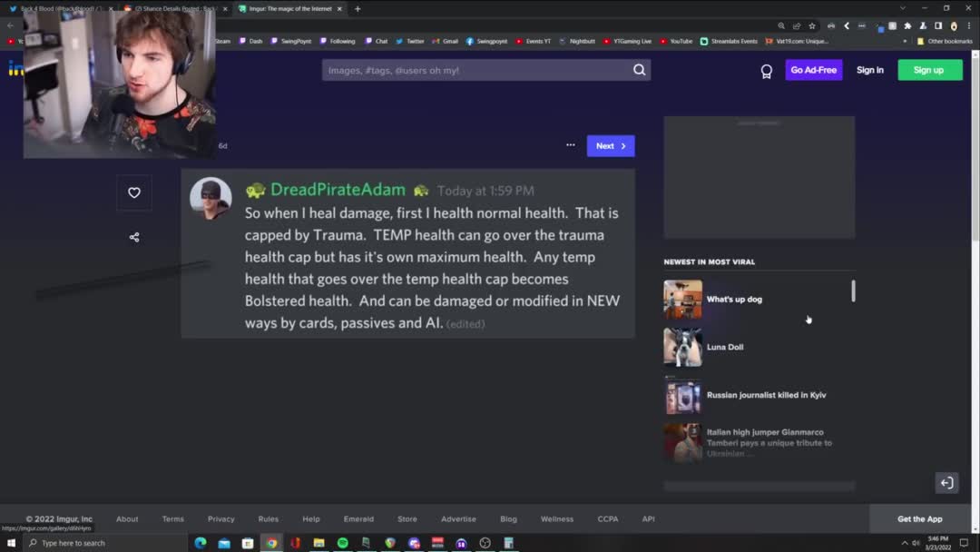980x552 pixels.
Task: Click the share icon below the heart
Action: [134, 237]
